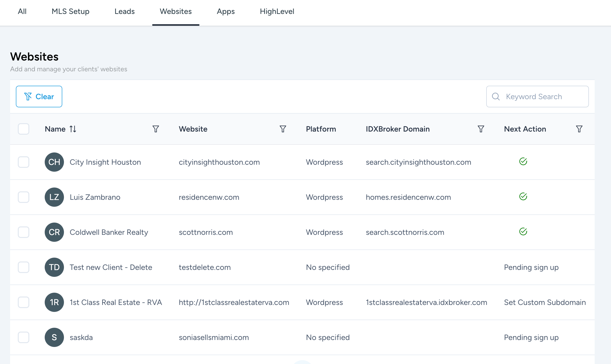Click the CH avatar for City Insight Houston
The width and height of the screenshot is (611, 364).
(x=54, y=162)
